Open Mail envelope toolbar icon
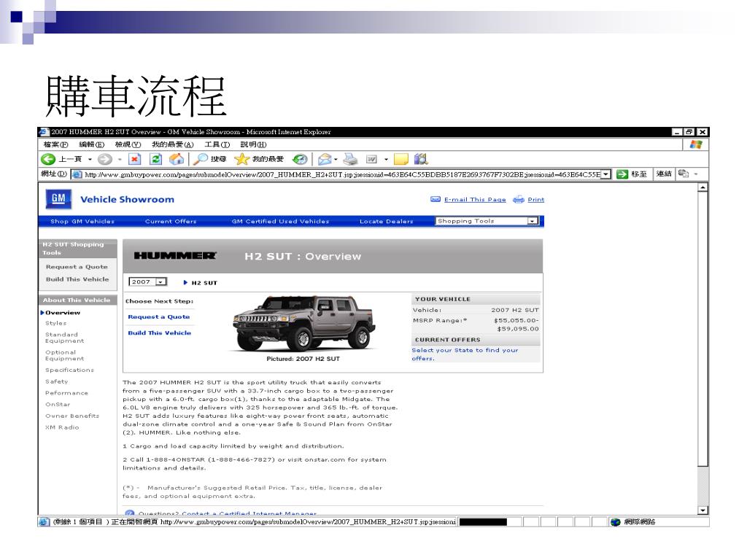Image resolution: width=747 pixels, height=560 pixels. [325, 159]
